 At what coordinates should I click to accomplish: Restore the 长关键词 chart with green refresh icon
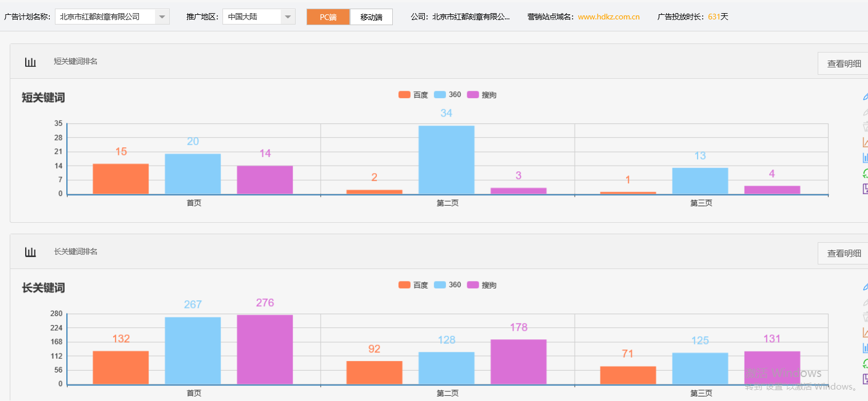(x=865, y=363)
